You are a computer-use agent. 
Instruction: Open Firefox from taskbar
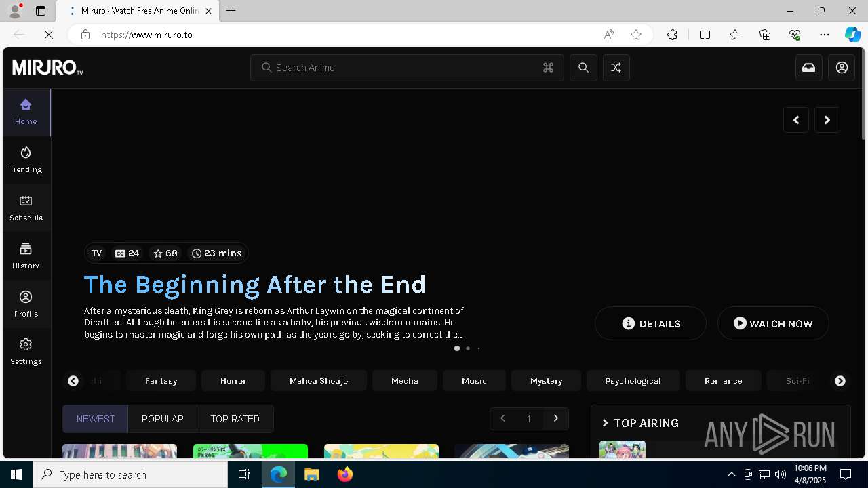[x=345, y=474]
